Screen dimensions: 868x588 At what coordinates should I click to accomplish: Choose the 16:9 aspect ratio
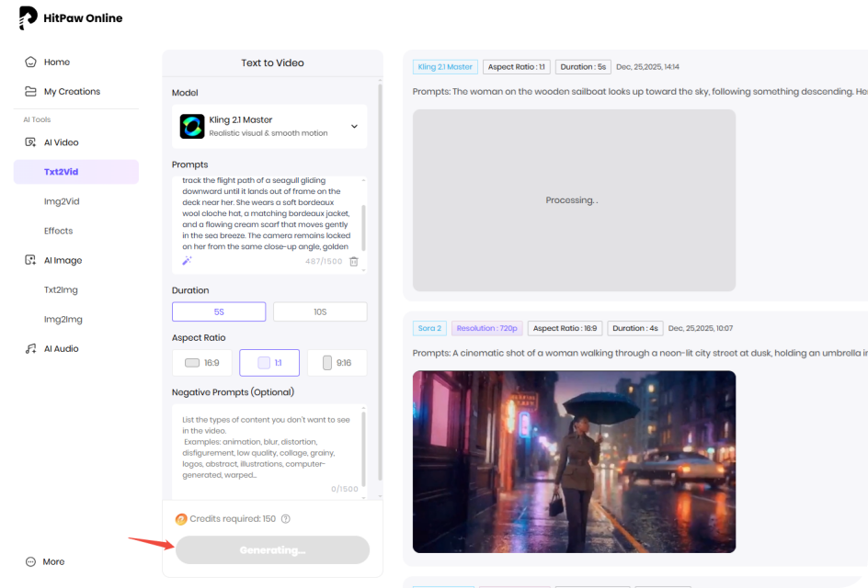pos(202,363)
